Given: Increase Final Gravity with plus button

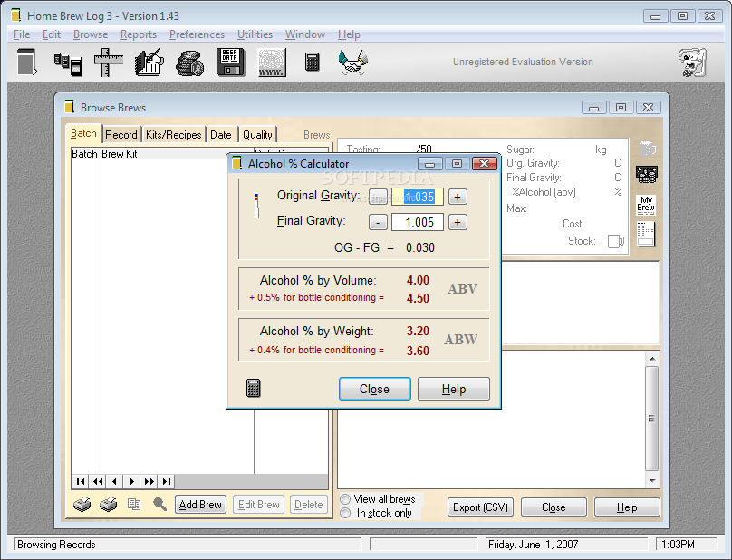Looking at the screenshot, I should tap(457, 222).
